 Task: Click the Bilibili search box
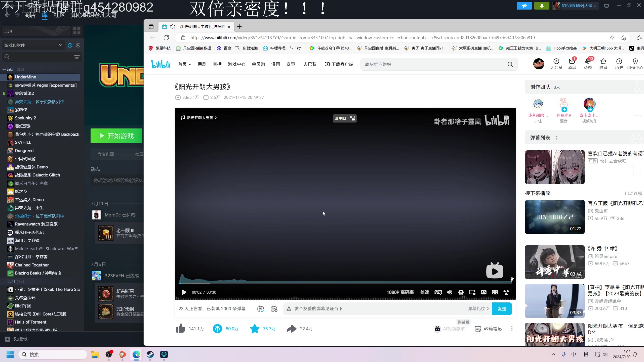434,64
